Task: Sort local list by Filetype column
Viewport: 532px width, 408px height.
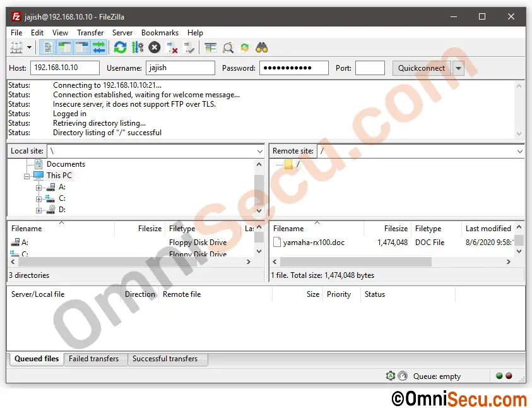Action: [x=204, y=229]
